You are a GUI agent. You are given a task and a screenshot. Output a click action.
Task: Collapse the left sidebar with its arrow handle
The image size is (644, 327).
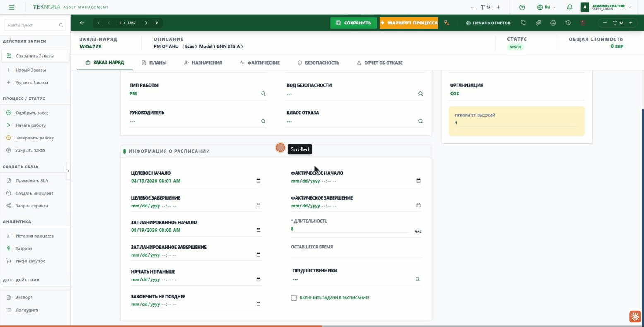click(68, 171)
